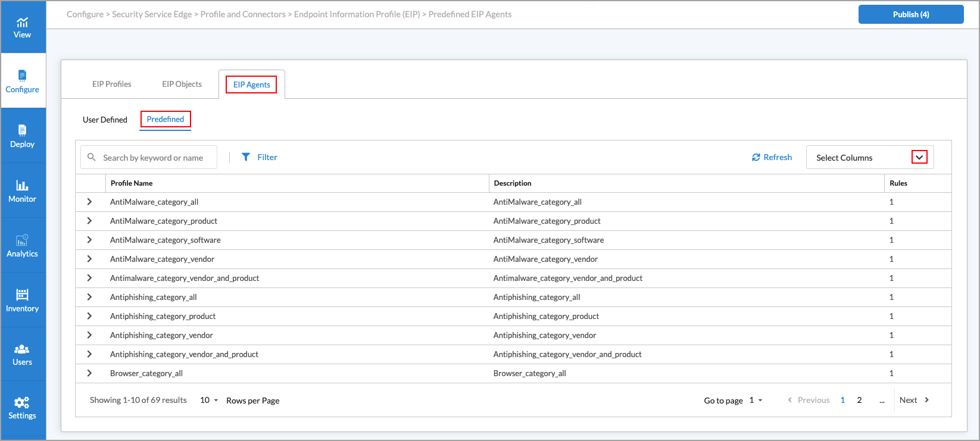Image resolution: width=980 pixels, height=441 pixels.
Task: Go to the Next page
Action: tap(915, 400)
